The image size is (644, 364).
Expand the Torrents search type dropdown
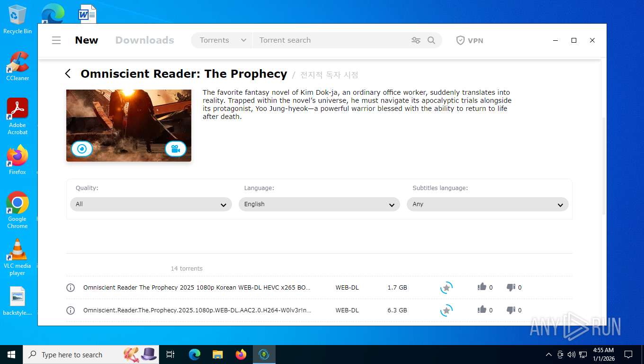tap(223, 40)
